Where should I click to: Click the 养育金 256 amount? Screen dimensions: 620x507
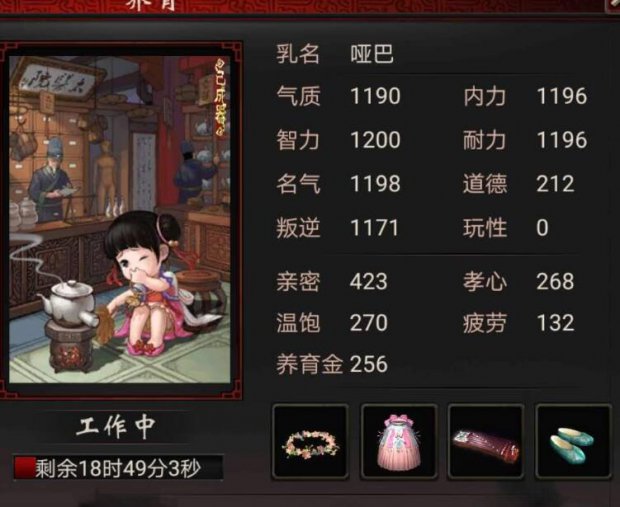point(332,364)
